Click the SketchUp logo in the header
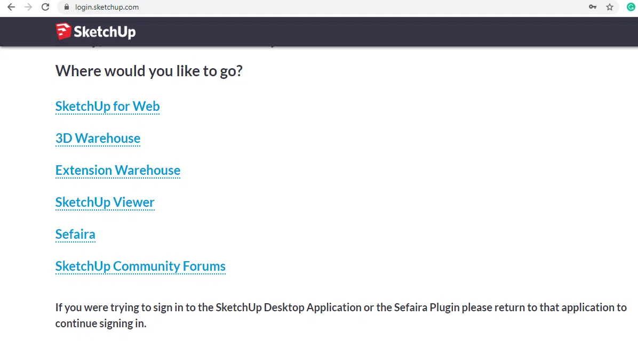Screen dimensions: 638x364 pyautogui.click(x=95, y=31)
